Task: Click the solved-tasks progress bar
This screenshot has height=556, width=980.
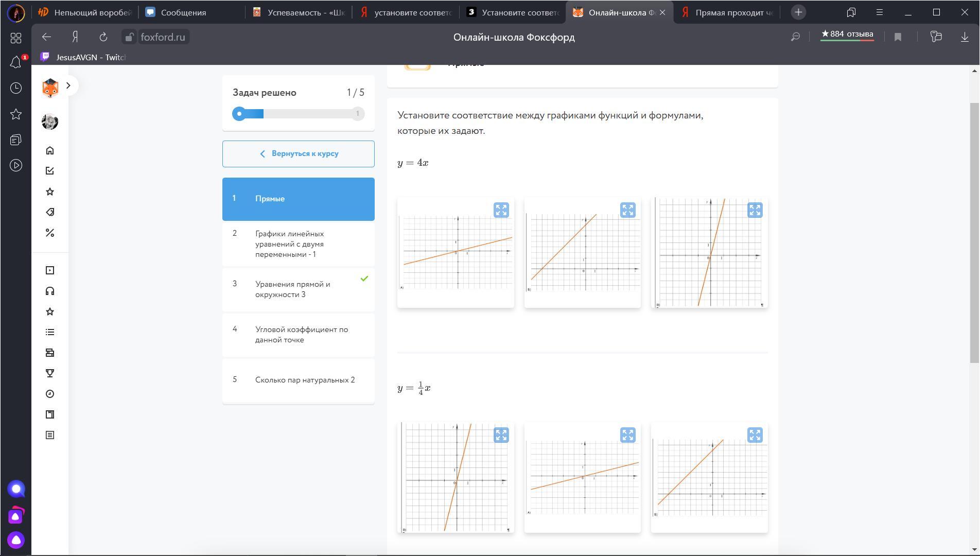Action: pos(299,114)
